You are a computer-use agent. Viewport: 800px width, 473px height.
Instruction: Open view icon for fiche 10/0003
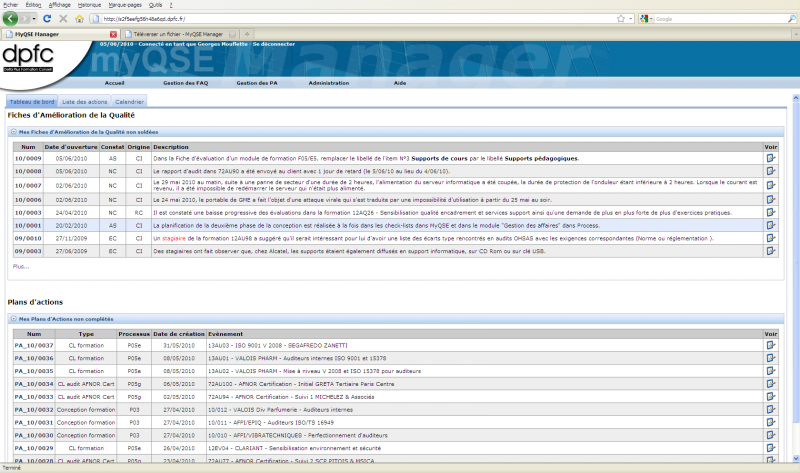770,212
